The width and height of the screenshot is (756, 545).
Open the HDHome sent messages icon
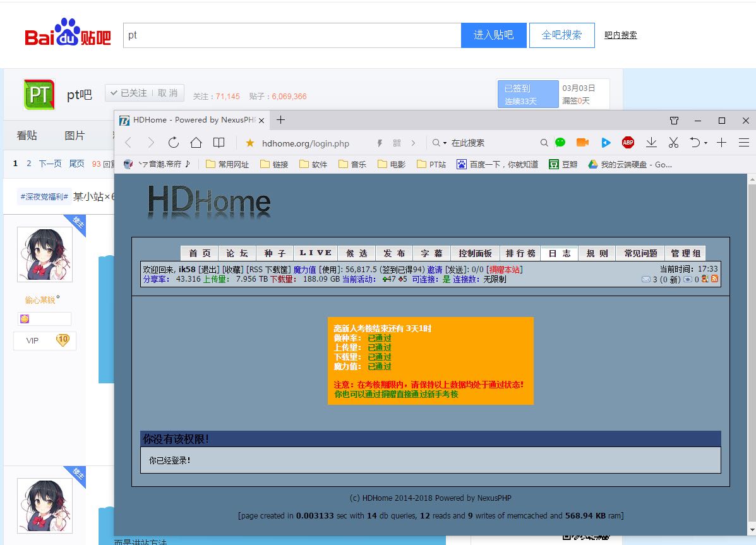click(x=688, y=279)
